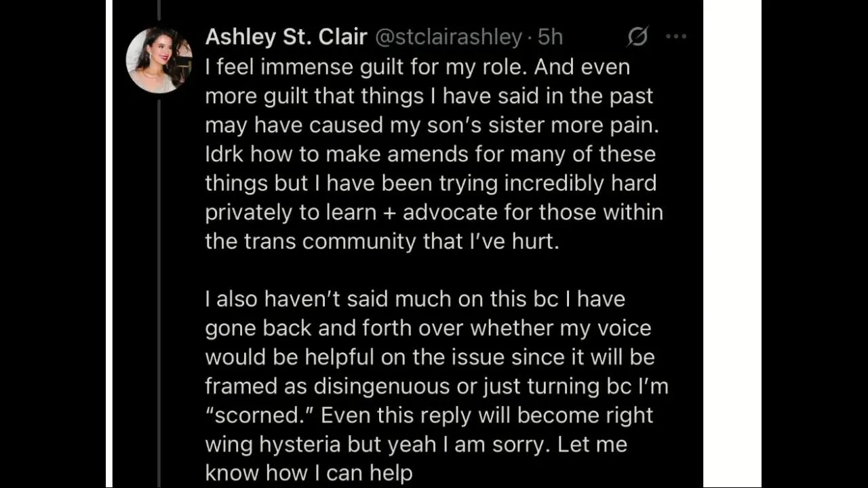Viewport: 868px width, 488px height.
Task: Click the line starting "framed as disingenuous"
Action: [436, 386]
